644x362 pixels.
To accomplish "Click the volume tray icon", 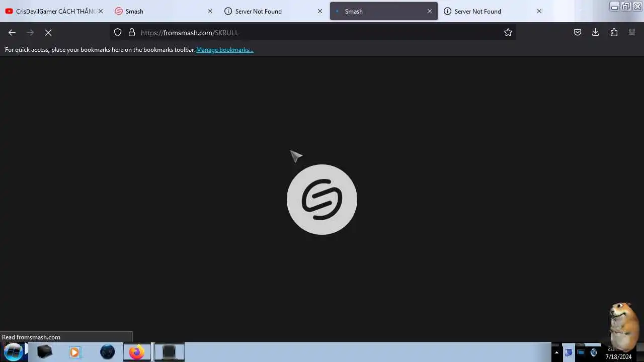I will (594, 352).
